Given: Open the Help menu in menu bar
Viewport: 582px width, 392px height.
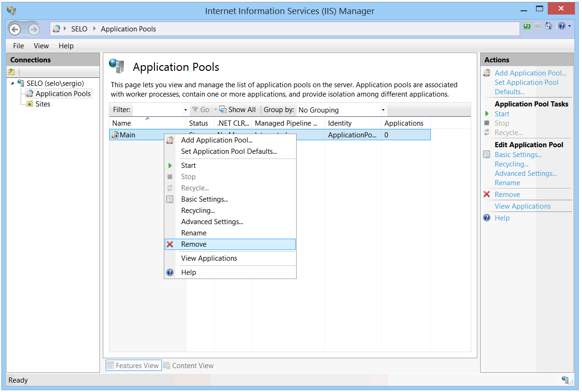Looking at the screenshot, I should (66, 46).
